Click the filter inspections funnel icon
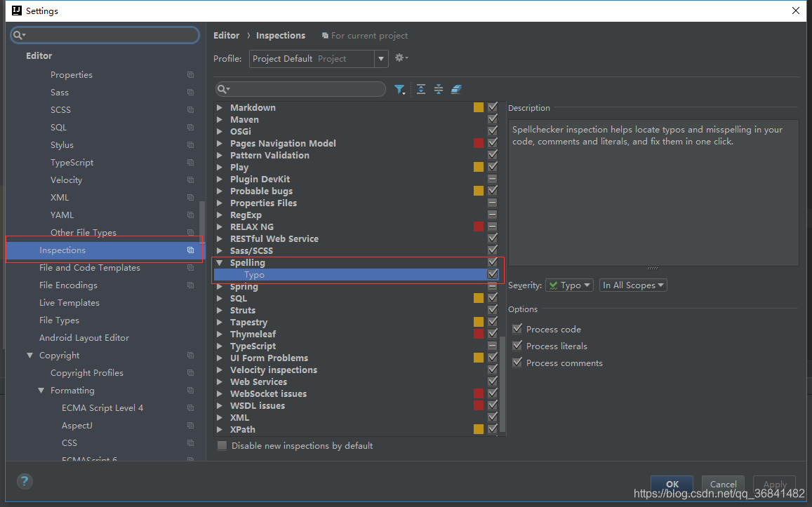Image resolution: width=812 pixels, height=507 pixels. tap(399, 90)
